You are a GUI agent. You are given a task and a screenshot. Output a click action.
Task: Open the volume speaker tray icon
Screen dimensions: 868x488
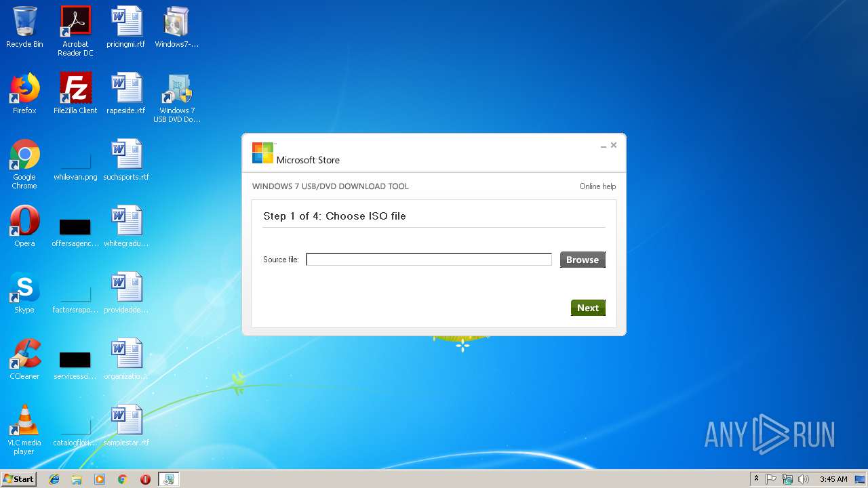click(x=804, y=479)
